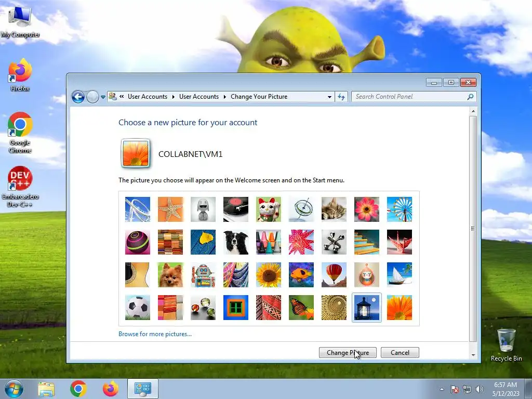Select the roller coaster account picture

point(137,209)
